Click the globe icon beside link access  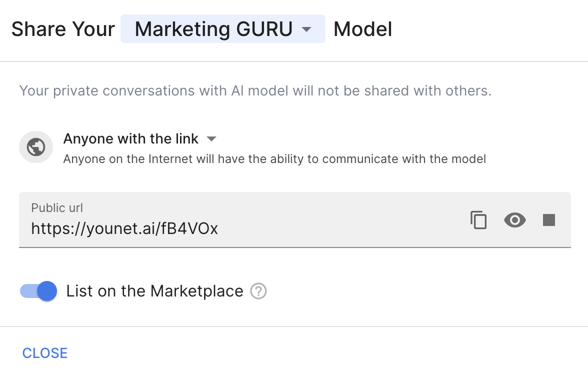(36, 147)
